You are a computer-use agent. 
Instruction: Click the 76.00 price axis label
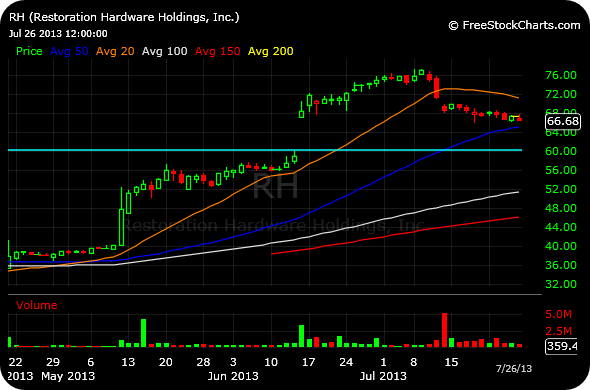point(561,75)
